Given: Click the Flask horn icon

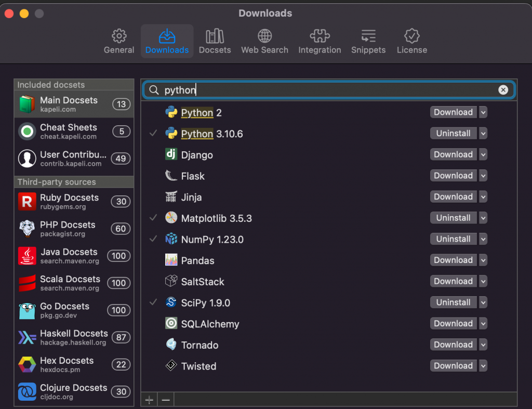Looking at the screenshot, I should point(171,176).
